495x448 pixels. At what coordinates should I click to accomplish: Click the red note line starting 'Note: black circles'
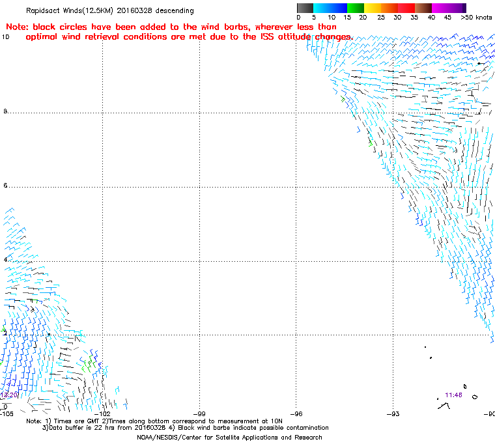pos(171,27)
